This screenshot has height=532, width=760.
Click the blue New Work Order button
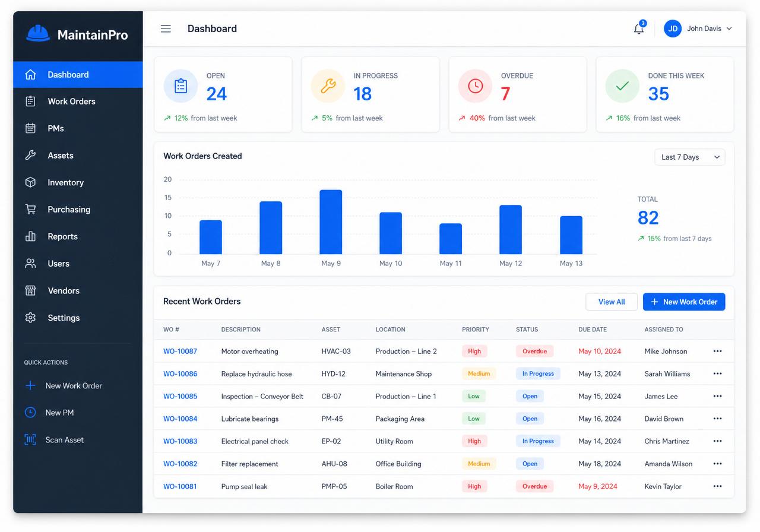[684, 302]
